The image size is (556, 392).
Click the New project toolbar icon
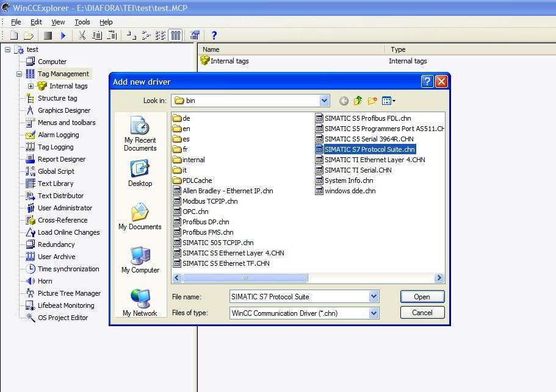tap(14, 35)
